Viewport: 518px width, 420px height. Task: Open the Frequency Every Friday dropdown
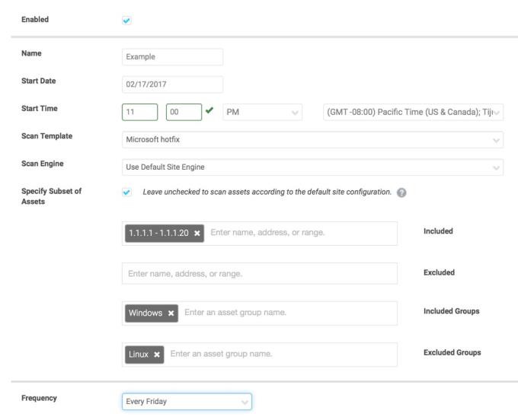click(187, 401)
